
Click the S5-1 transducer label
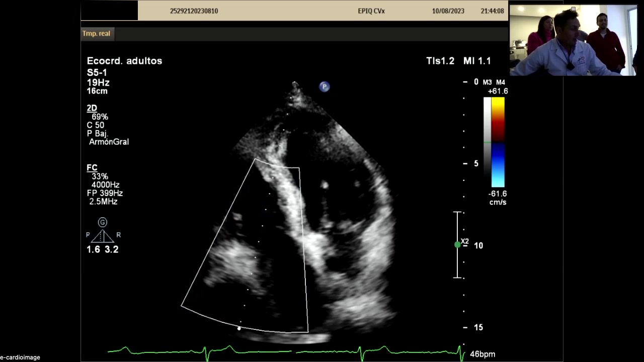[x=97, y=73]
